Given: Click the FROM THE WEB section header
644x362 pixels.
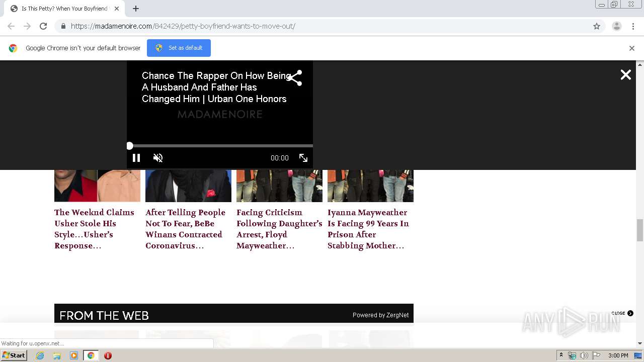Looking at the screenshot, I should click(x=104, y=316).
